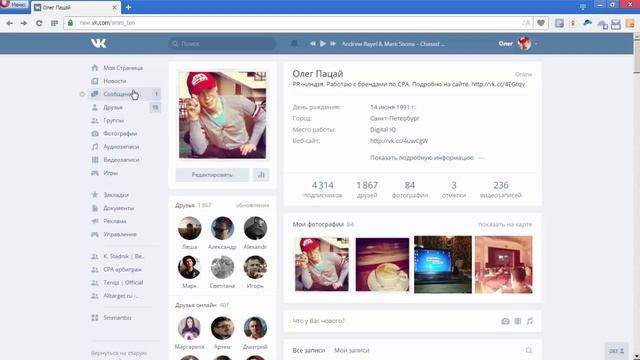
Task: Attach a photo via camera icon
Action: (x=505, y=321)
